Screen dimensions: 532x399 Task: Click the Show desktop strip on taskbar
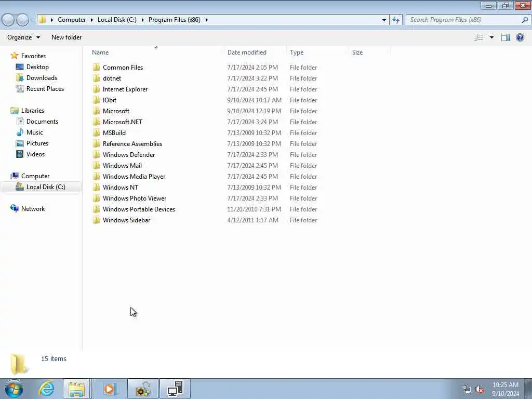(528, 389)
